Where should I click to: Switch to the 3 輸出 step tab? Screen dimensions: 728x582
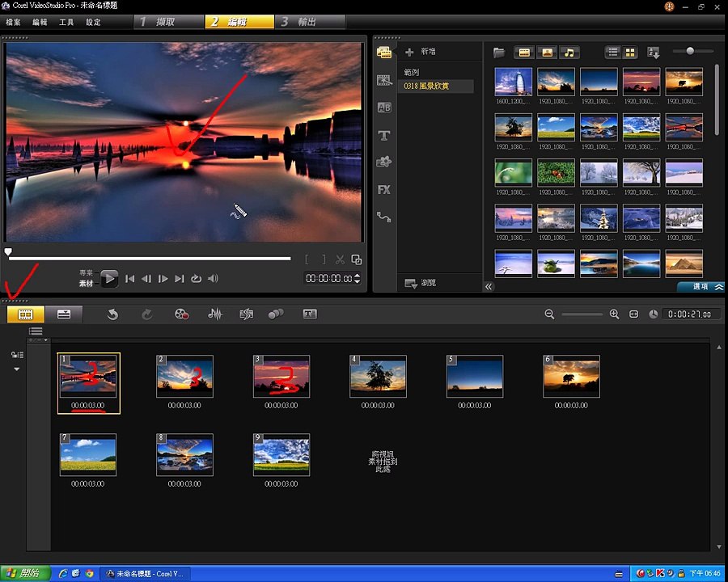pyautogui.click(x=310, y=22)
